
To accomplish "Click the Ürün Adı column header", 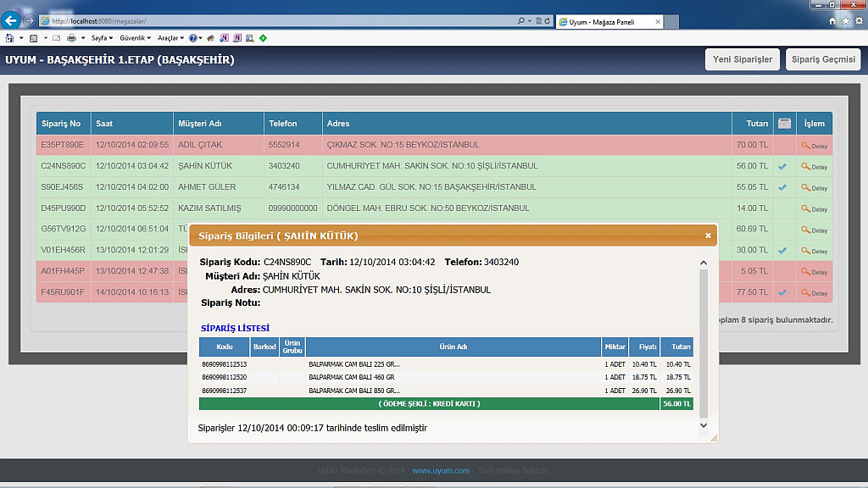I will click(453, 347).
